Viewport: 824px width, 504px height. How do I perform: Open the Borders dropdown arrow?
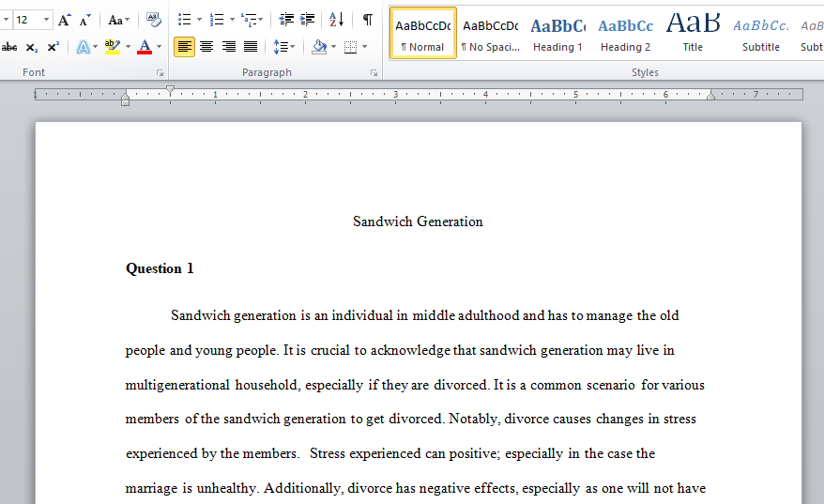[x=365, y=47]
